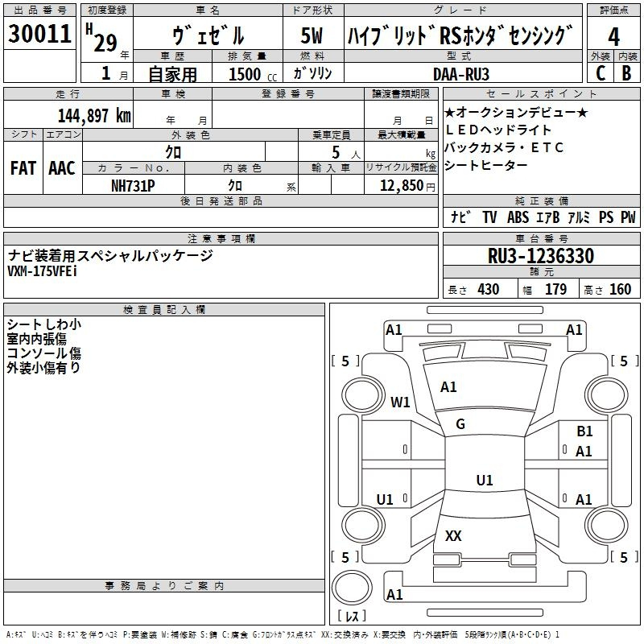This screenshot has height=644, width=644.
Task: Select the damage code legend line at bottom
Action: pos(283,634)
